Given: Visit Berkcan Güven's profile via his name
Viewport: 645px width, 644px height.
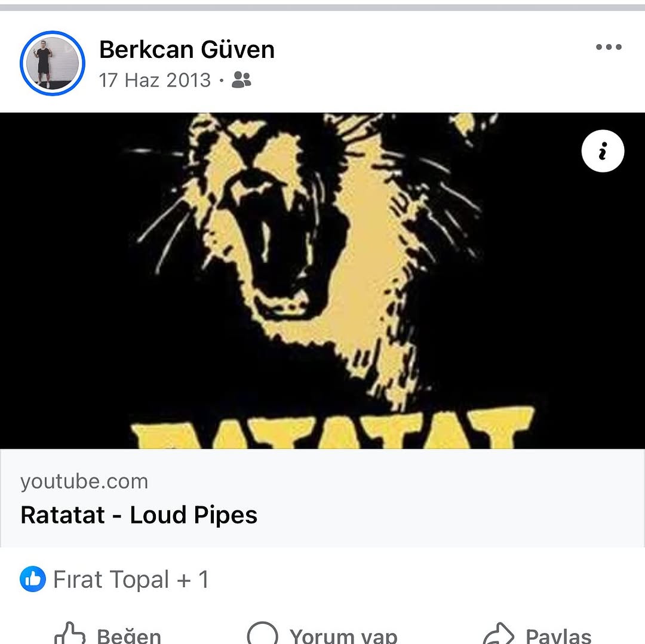Looking at the screenshot, I should point(187,49).
